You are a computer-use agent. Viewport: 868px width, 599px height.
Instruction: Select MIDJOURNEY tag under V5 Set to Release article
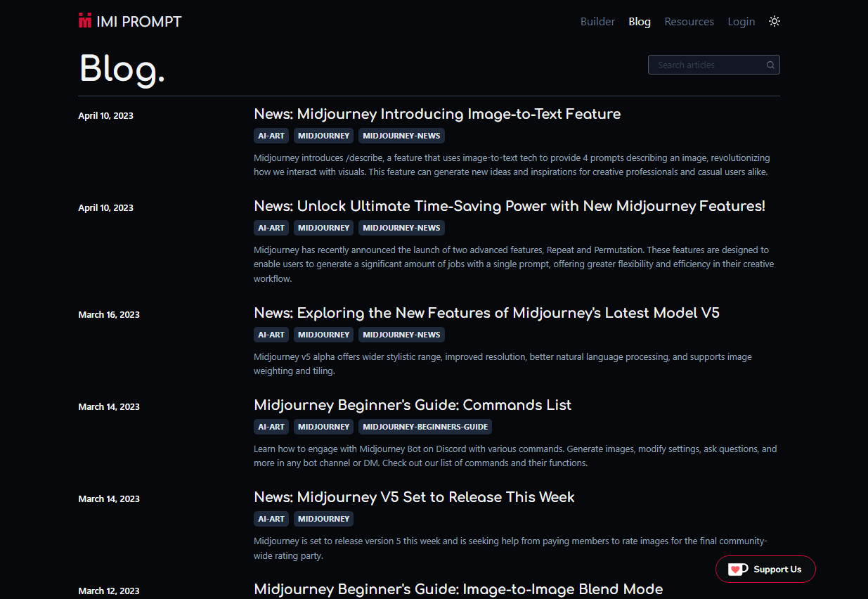323,519
